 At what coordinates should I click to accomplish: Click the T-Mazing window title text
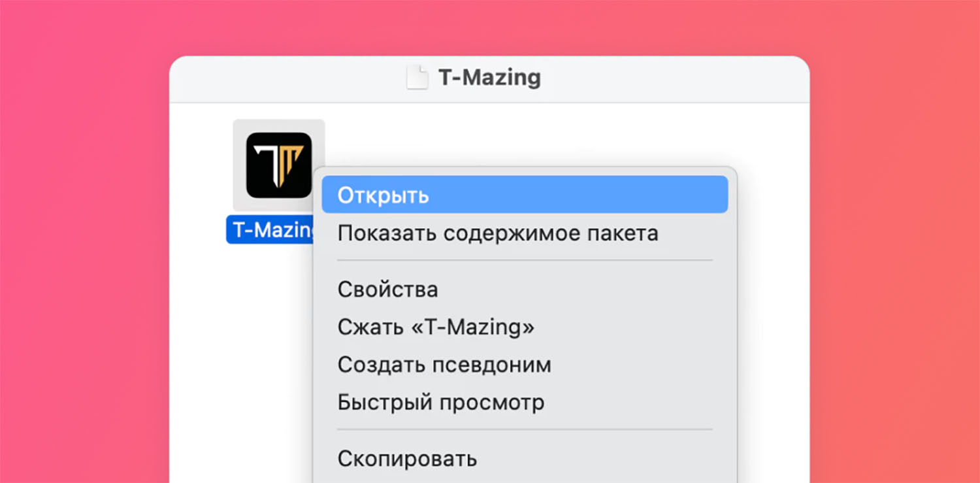(489, 78)
